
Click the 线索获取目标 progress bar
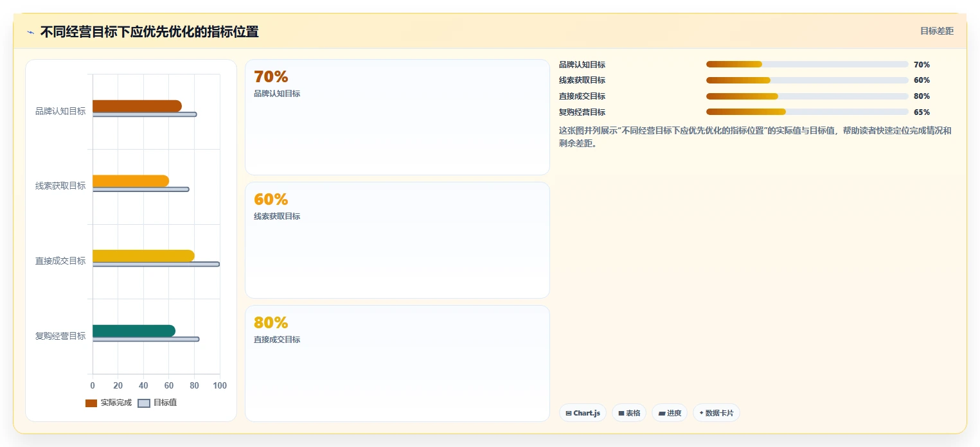pos(807,80)
